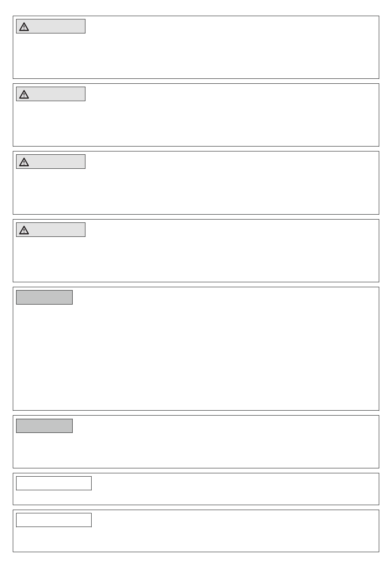Select the blank body of the third warning box
The image size is (392, 567).
click(x=196, y=191)
